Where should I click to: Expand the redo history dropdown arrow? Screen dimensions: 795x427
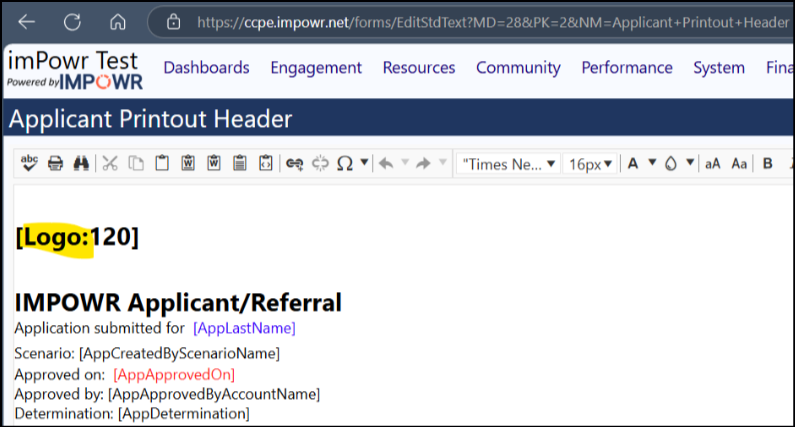click(x=442, y=162)
